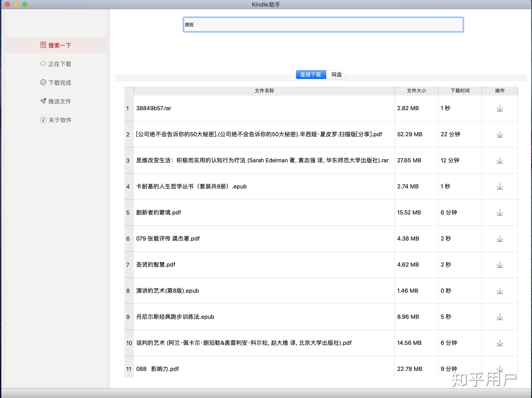This screenshot has height=398, width=532.
Task: Click the yellow minimize window button
Action: point(16,4)
